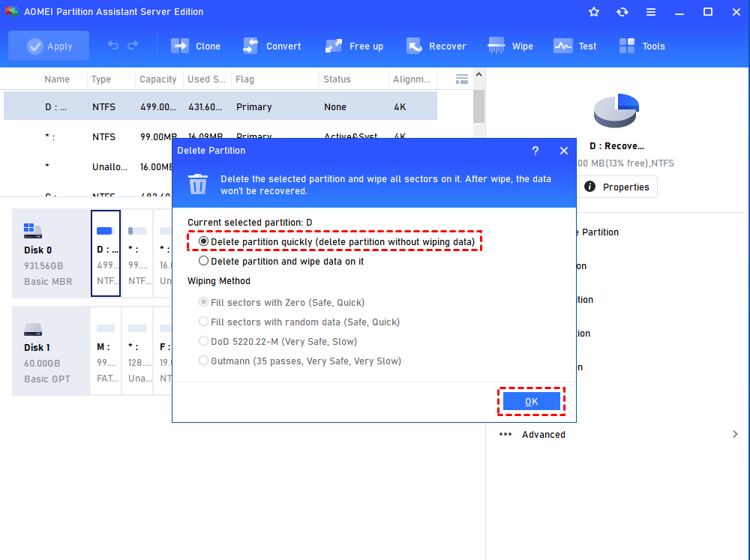Sort by the Status column header
The width and height of the screenshot is (750, 560).
pyautogui.click(x=337, y=79)
